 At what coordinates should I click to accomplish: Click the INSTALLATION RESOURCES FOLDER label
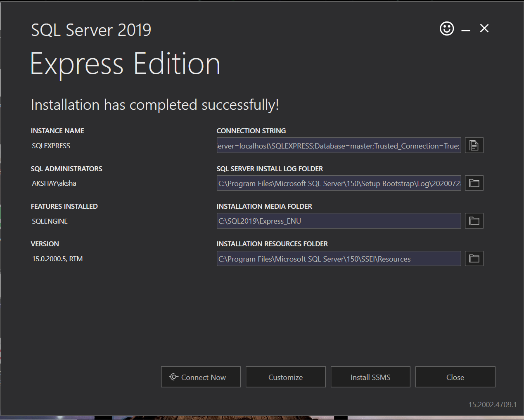pos(272,244)
